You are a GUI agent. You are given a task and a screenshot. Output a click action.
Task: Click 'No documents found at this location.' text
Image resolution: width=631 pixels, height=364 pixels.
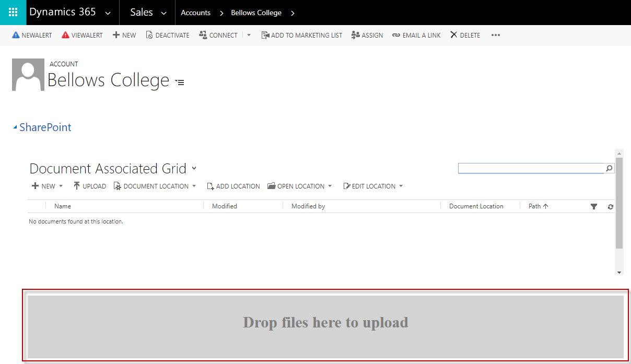tap(76, 221)
